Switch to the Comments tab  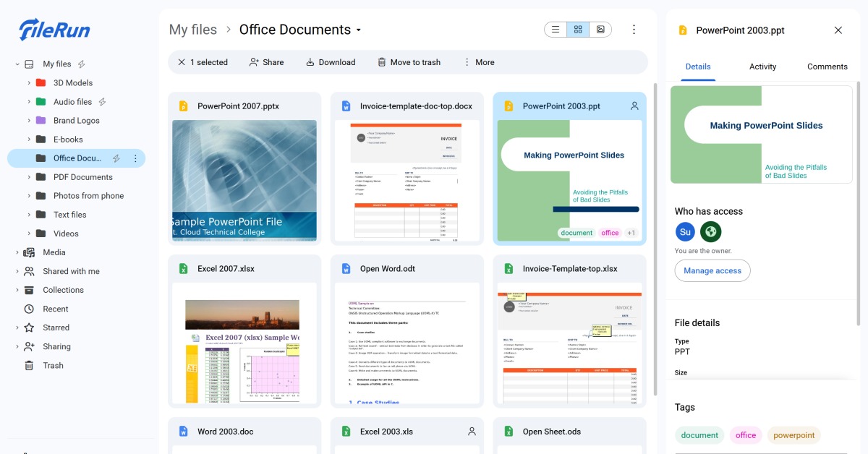coord(827,67)
